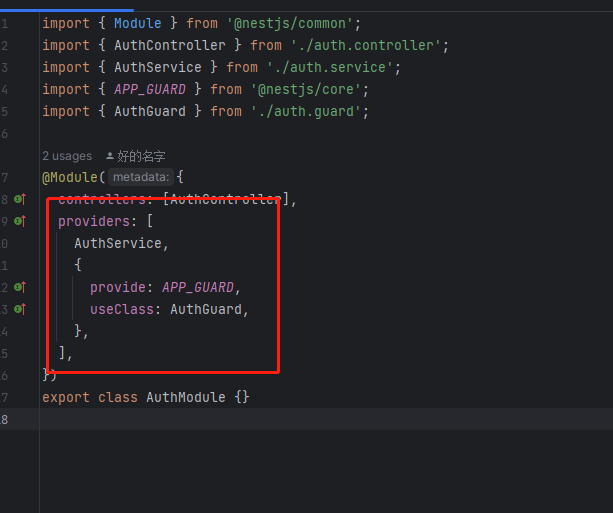This screenshot has height=513, width=613.
Task: Click 'AuthModule' in the export class line
Action: [x=186, y=398]
